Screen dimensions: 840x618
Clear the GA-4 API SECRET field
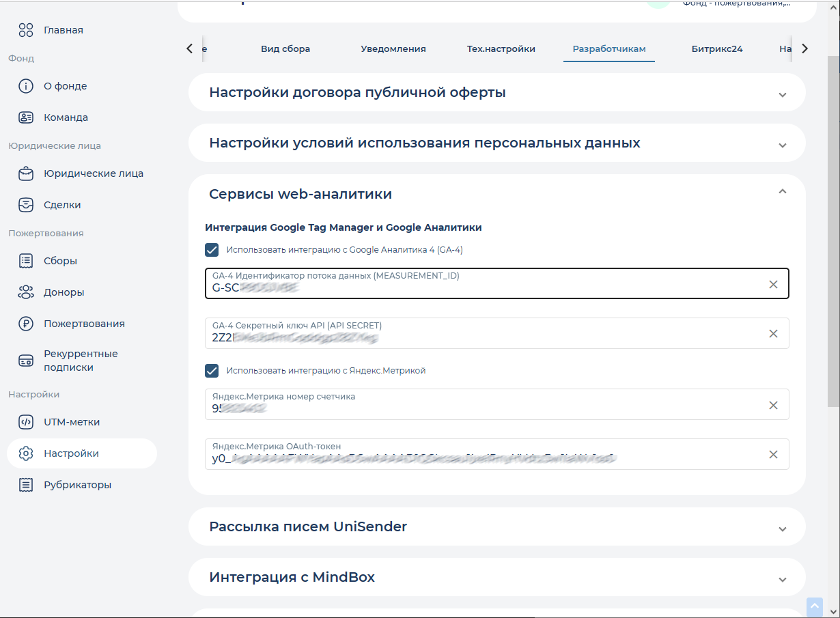[773, 333]
